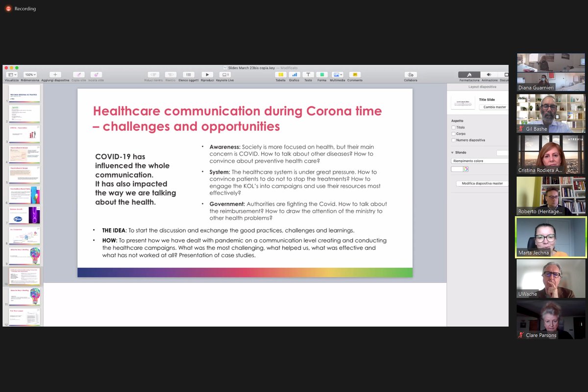Select slide 5 thumbnail in navigator

pyautogui.click(x=24, y=175)
